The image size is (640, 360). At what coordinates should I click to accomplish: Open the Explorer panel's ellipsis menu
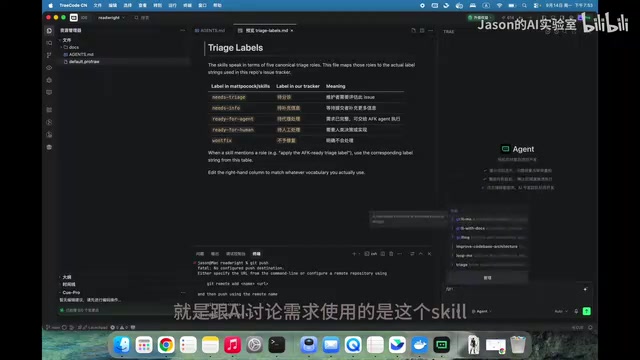tap(182, 31)
